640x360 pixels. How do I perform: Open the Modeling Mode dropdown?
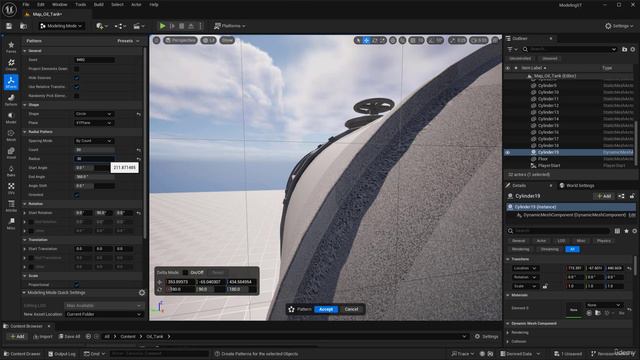tap(62, 26)
